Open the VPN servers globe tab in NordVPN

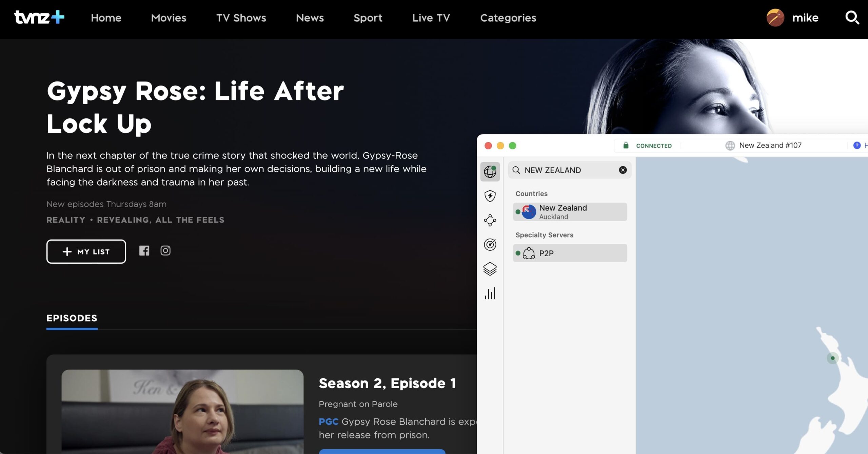point(490,172)
